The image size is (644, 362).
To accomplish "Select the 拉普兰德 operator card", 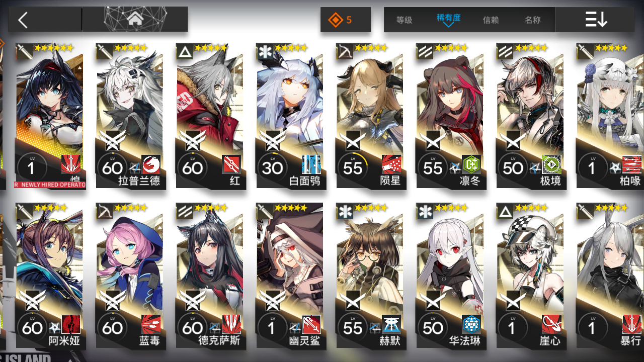I will click(x=129, y=116).
